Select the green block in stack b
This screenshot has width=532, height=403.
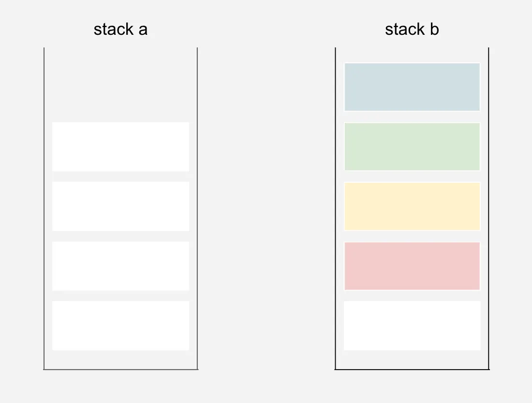[x=412, y=146]
